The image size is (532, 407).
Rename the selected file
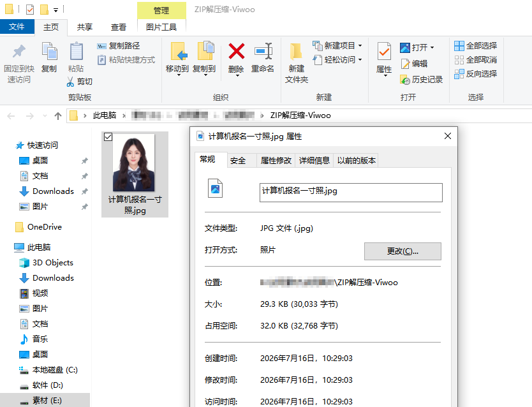click(263, 57)
